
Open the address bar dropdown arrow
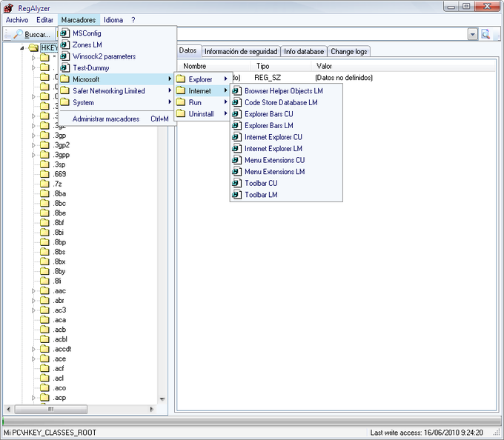click(x=473, y=34)
